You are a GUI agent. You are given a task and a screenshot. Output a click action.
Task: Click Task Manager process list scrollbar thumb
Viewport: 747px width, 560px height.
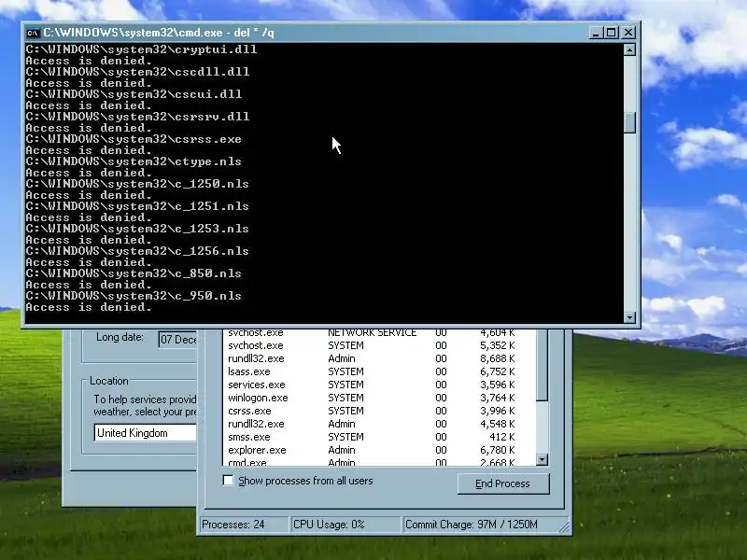pyautogui.click(x=543, y=365)
